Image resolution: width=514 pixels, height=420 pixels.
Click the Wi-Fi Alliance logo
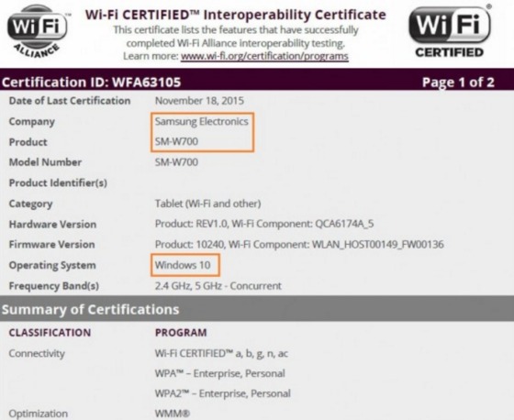coord(38,32)
